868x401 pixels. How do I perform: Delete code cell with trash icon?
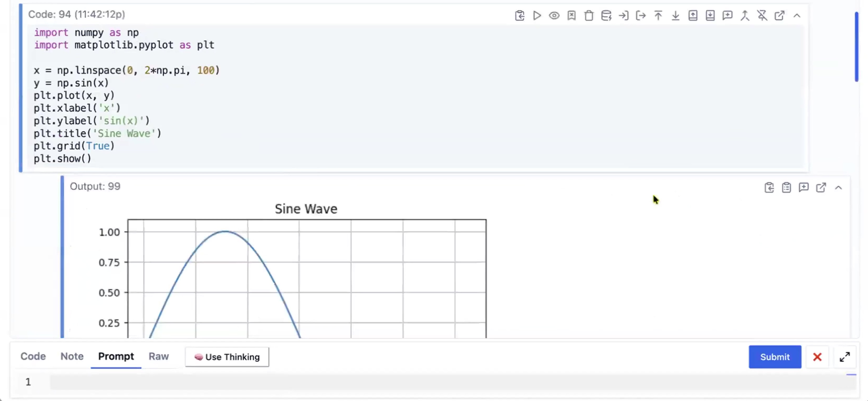click(589, 15)
